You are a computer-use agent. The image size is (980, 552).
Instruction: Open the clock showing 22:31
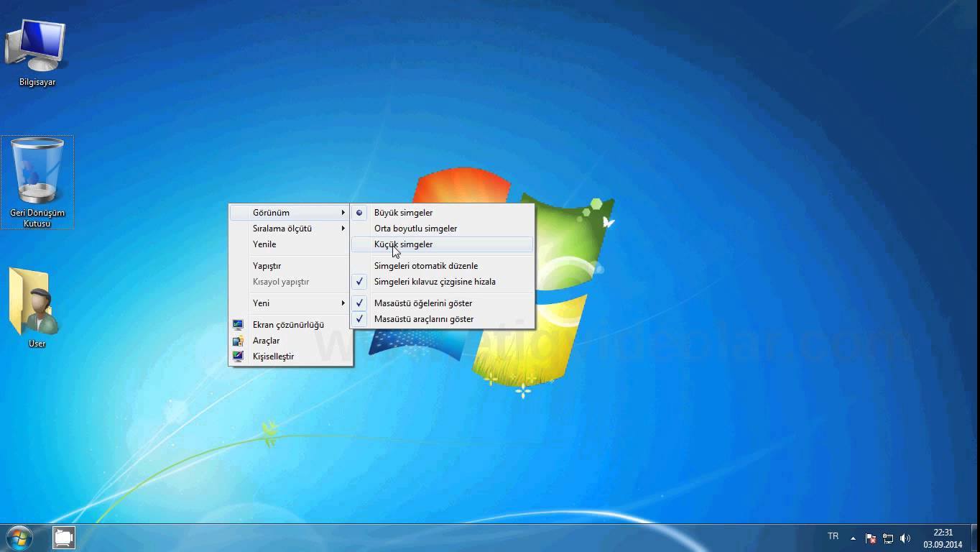click(x=943, y=538)
